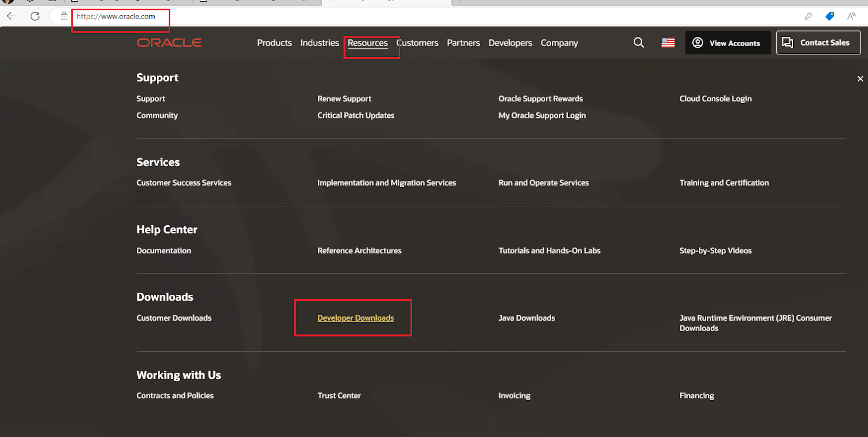
Task: Open Oracle Support Rewards
Action: (x=541, y=99)
